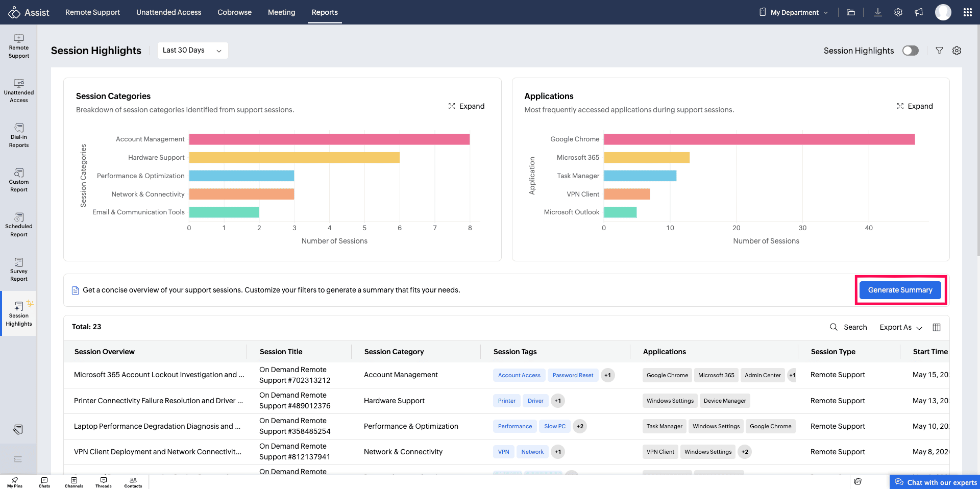The width and height of the screenshot is (980, 489).
Task: Open the Survey Report sidebar icon
Action: pyautogui.click(x=19, y=270)
